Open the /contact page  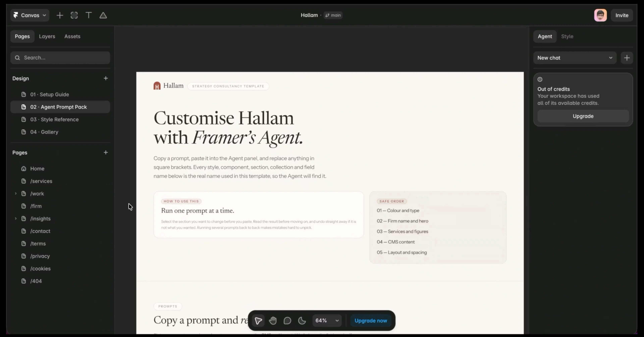(60, 231)
